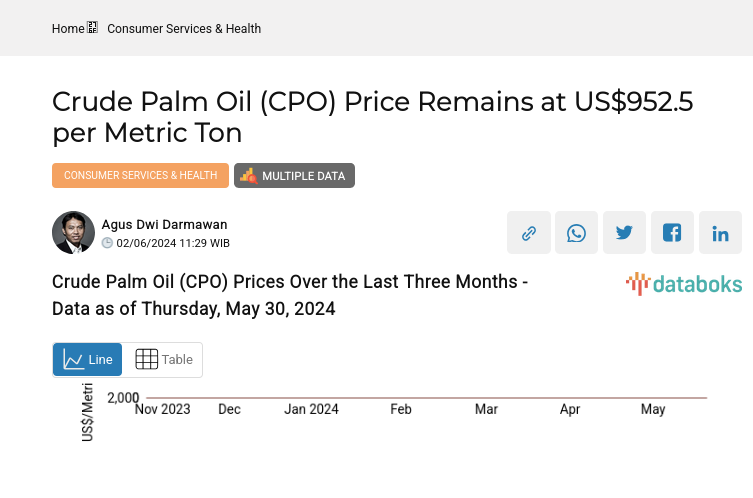Click the Nov 2023 axis label
The width and height of the screenshot is (753, 498).
tap(162, 409)
